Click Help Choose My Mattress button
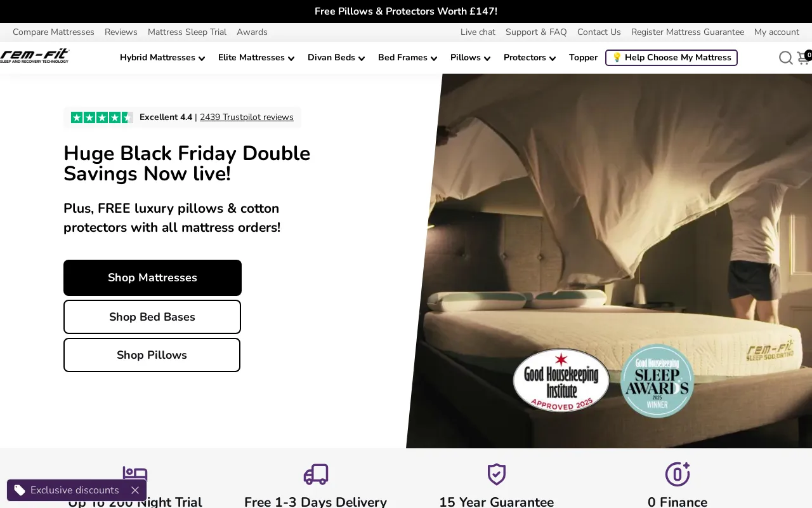The height and width of the screenshot is (508, 812). [671, 58]
